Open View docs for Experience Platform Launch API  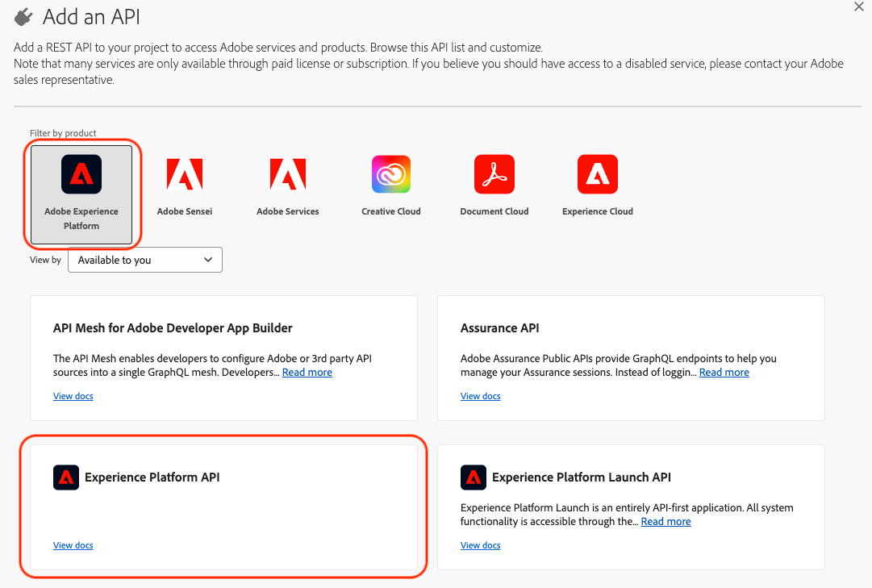point(481,545)
